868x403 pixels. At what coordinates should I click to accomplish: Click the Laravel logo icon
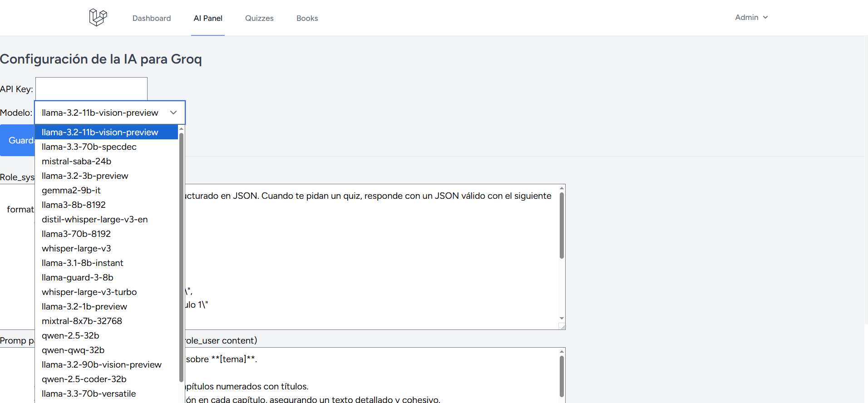pyautogui.click(x=98, y=18)
